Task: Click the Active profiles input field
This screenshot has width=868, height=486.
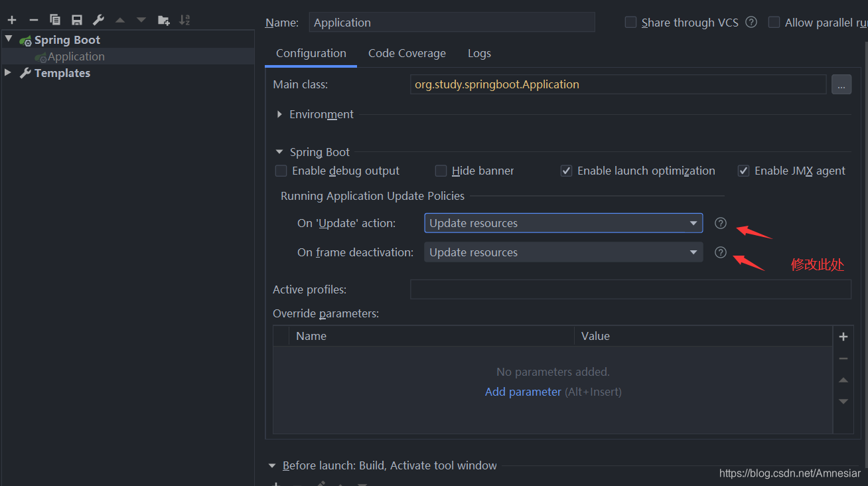Action: tap(630, 289)
